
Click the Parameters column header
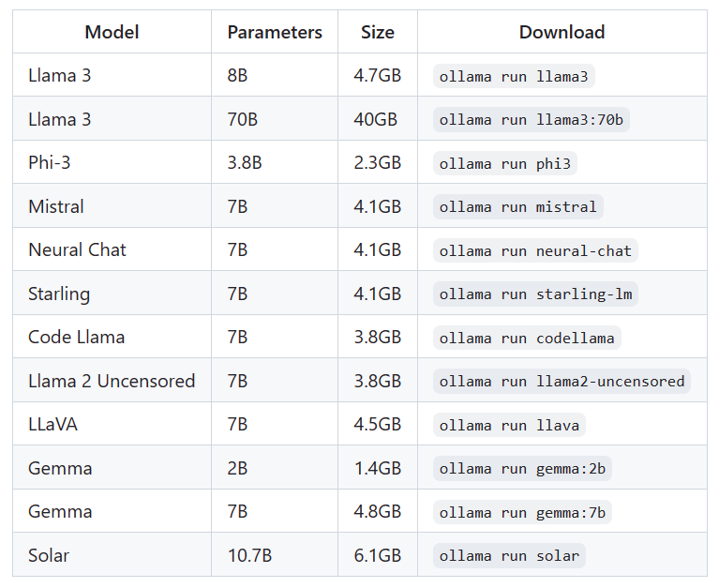tap(275, 32)
